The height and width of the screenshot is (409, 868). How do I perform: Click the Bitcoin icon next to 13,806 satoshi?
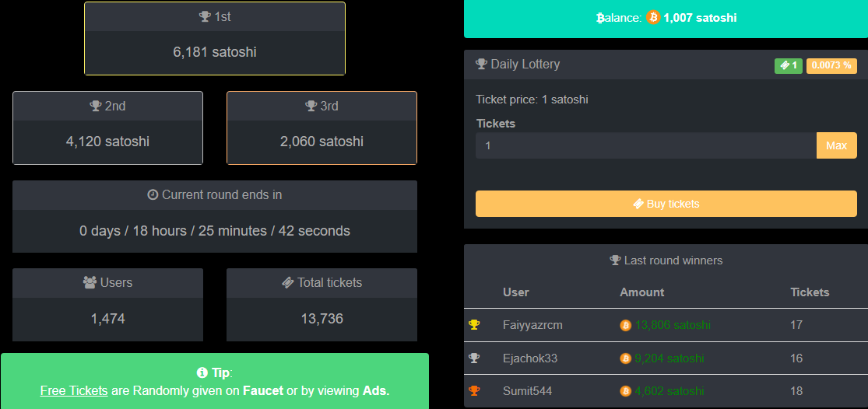pos(626,325)
